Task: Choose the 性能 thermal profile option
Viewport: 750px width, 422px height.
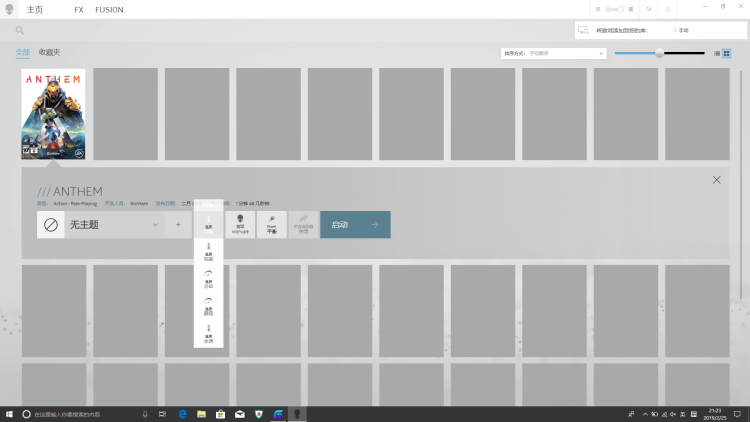Action: pyautogui.click(x=209, y=252)
